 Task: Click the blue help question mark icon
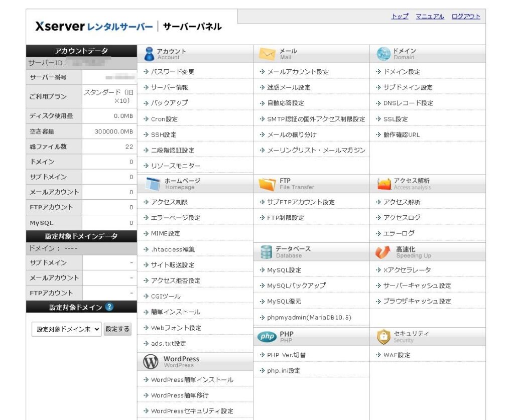coord(109,307)
